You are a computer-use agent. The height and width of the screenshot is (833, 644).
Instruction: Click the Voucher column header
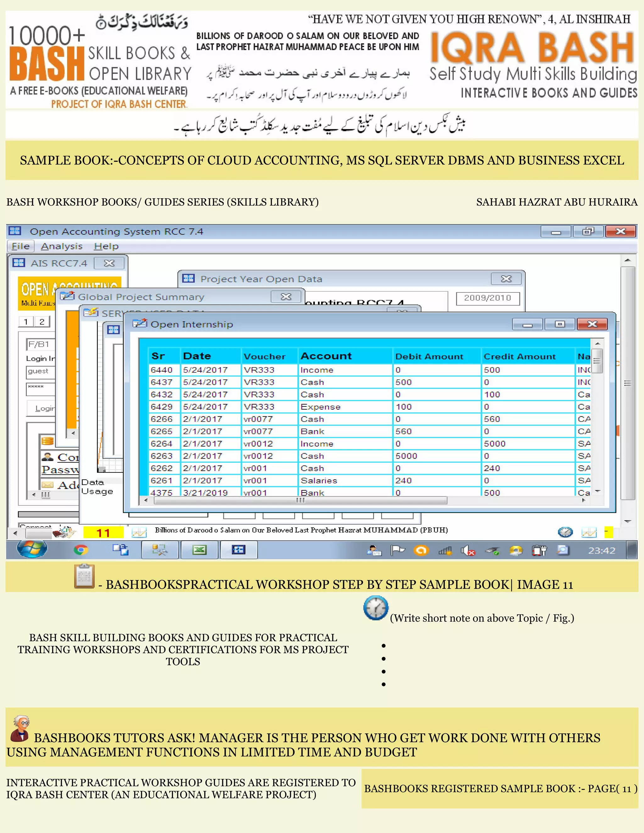click(269, 356)
